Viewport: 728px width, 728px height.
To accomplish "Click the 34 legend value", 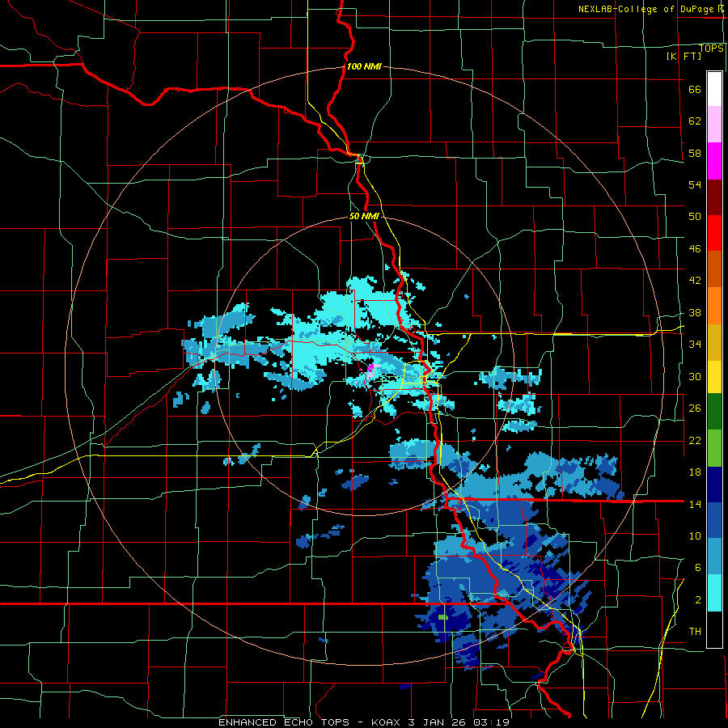I will click(695, 344).
